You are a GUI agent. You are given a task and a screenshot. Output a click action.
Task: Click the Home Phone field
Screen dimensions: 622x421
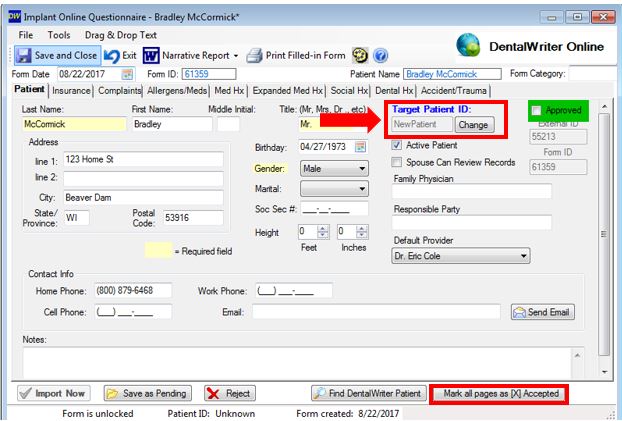[133, 290]
